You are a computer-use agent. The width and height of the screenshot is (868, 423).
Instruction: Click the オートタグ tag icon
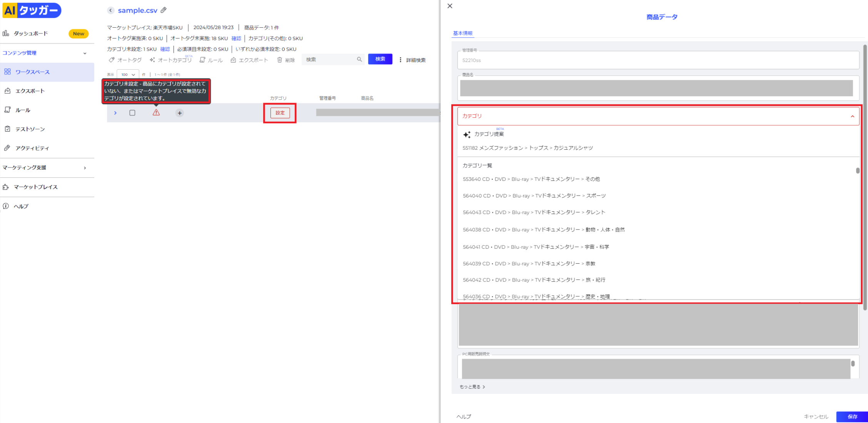click(x=112, y=60)
